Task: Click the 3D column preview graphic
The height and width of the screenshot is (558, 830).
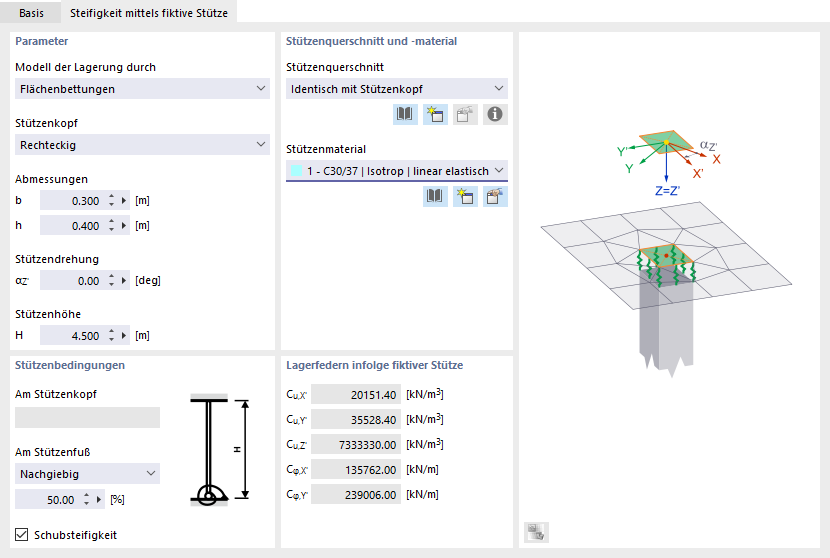Action: [666, 254]
